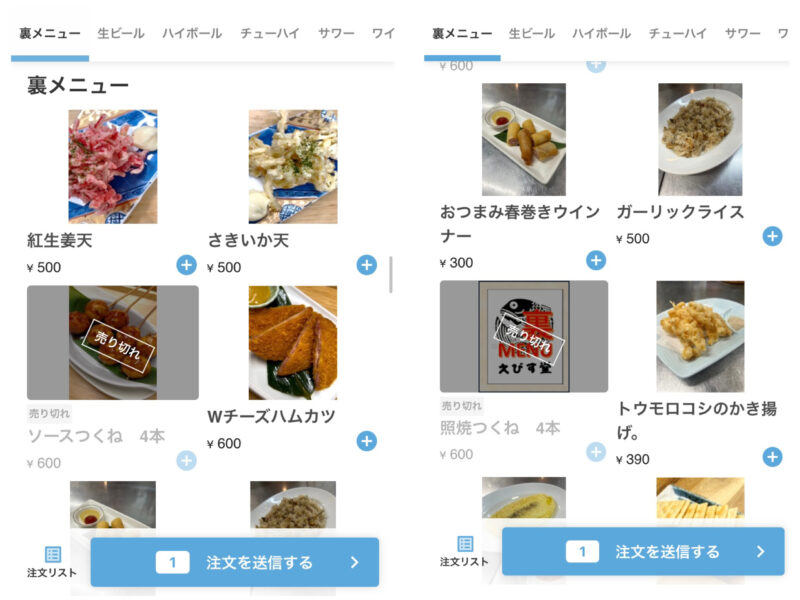Open the 注文リスト icon on right screen
Image resolution: width=800 pixels, height=600 pixels.
[x=464, y=551]
